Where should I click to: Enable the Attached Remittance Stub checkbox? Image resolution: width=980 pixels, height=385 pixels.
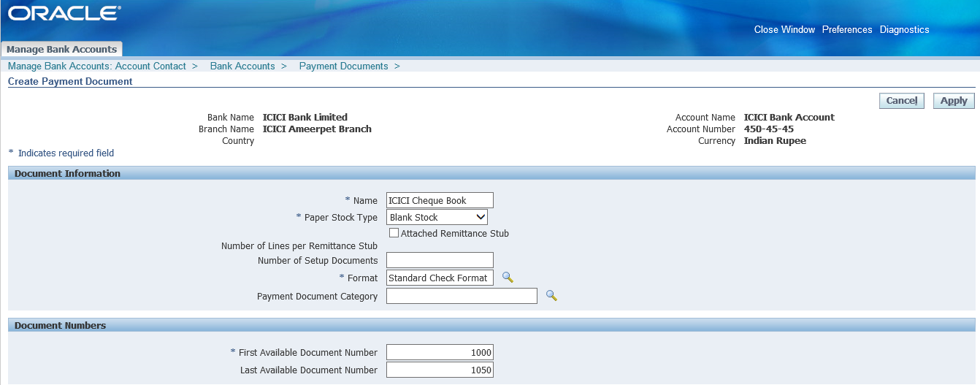394,233
